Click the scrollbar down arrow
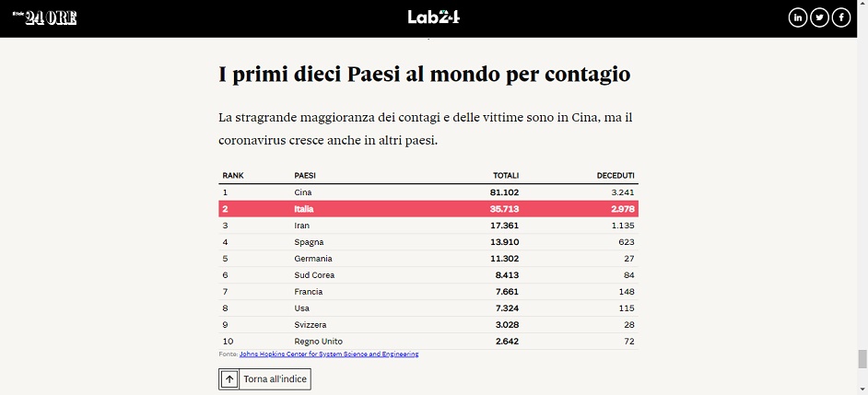This screenshot has width=868, height=395. (862, 390)
